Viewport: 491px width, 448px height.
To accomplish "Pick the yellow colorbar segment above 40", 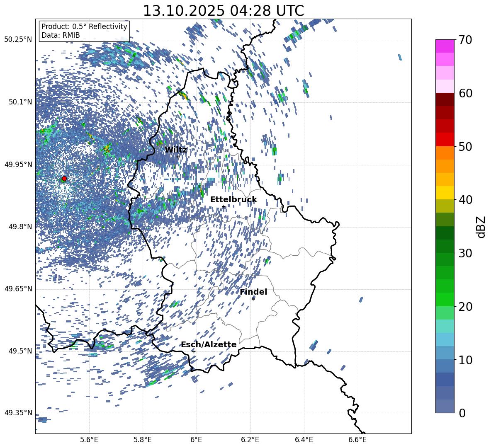I will (445, 193).
